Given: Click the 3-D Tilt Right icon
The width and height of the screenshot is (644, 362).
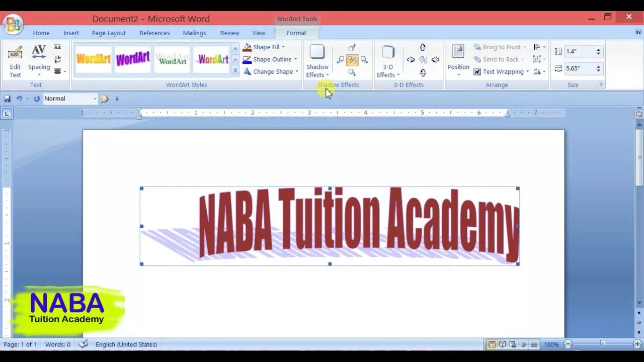Looking at the screenshot, I should (435, 60).
